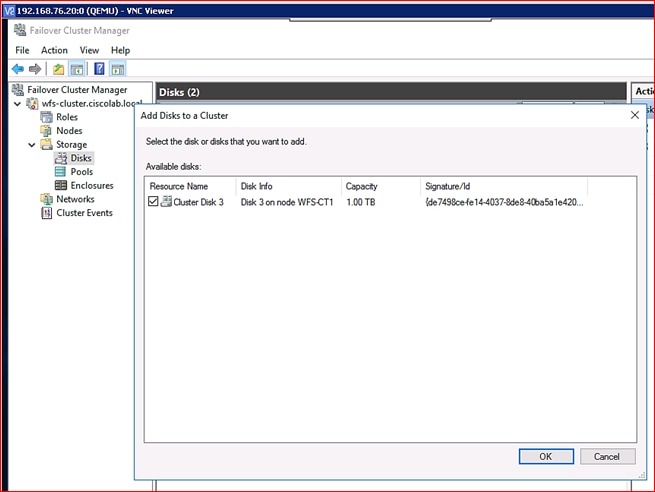Open the Help menu
This screenshot has width=655, height=492.
[120, 50]
